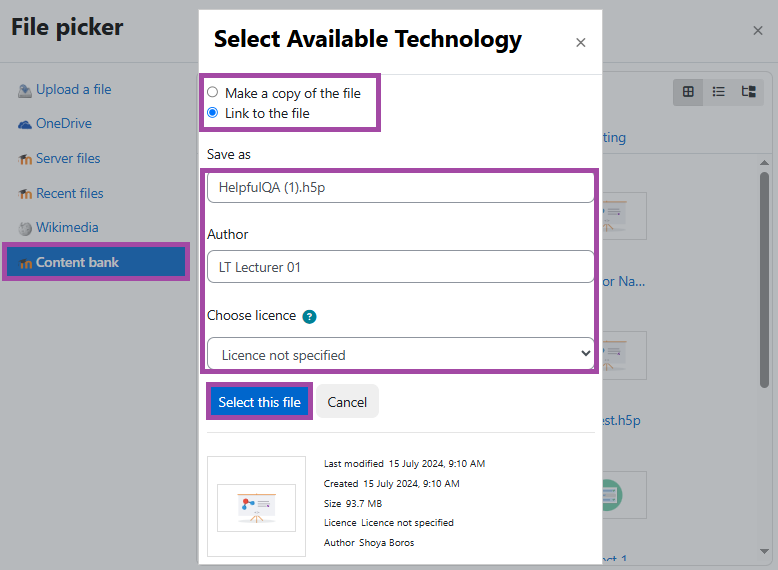Click the OneDrive cloud icon
The image size is (778, 570).
25,125
